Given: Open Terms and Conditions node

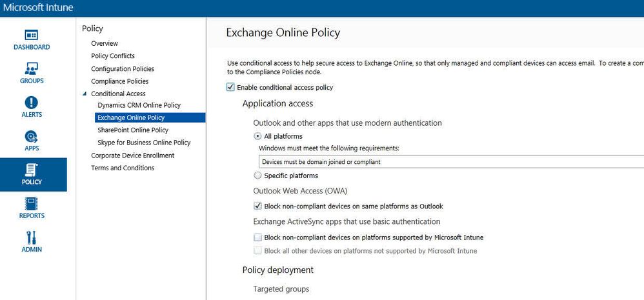Looking at the screenshot, I should [123, 168].
